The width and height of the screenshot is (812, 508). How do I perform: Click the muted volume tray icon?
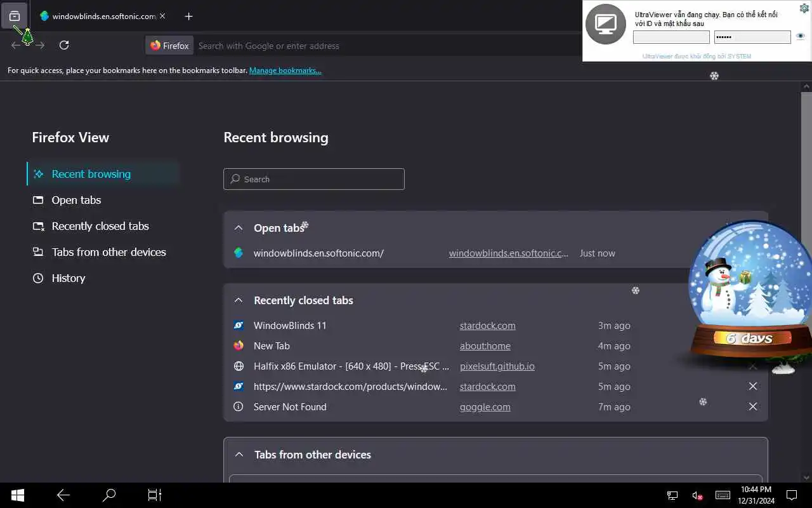click(x=697, y=495)
